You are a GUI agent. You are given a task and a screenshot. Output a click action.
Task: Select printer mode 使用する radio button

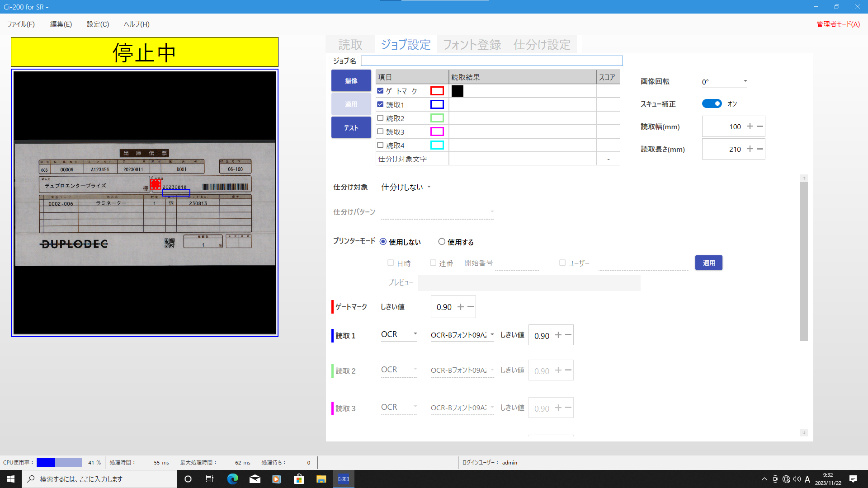(442, 242)
